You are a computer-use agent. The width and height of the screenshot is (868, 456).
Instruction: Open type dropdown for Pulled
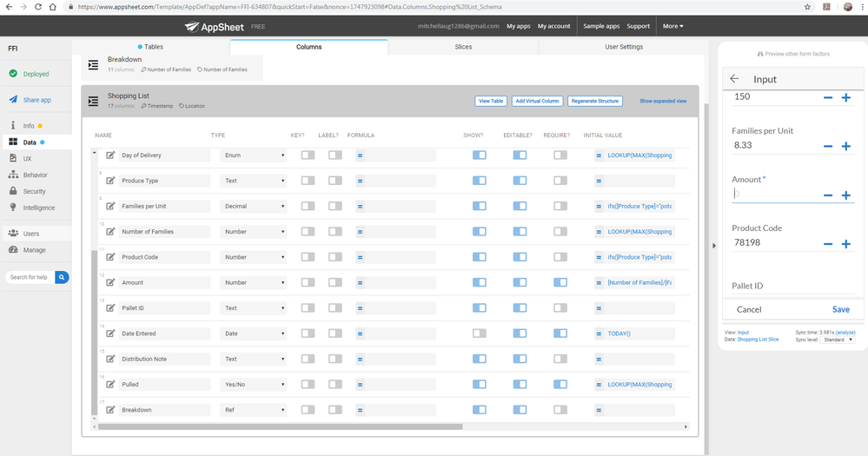(x=253, y=385)
